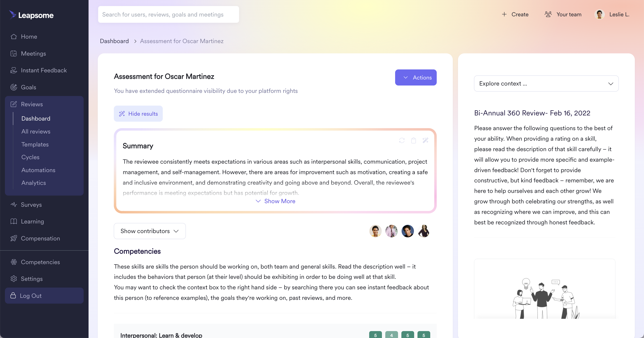Open Meetings from the sidebar
Viewport: 644px width, 338px height.
point(33,53)
